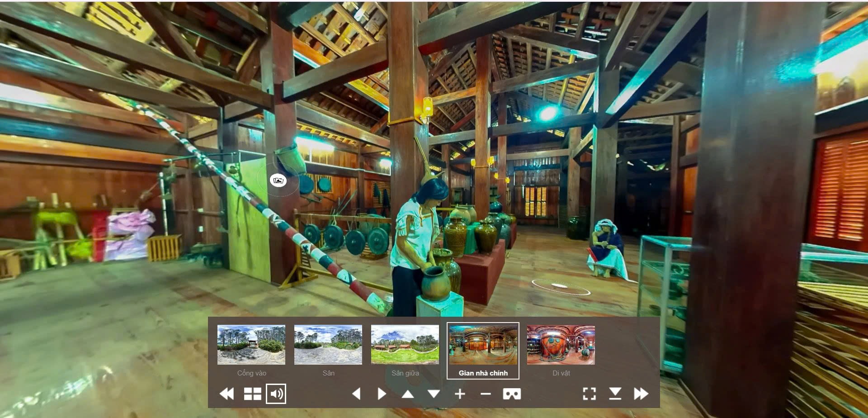Click the Cổng vào label text
This screenshot has width=868, height=418.
pyautogui.click(x=252, y=373)
